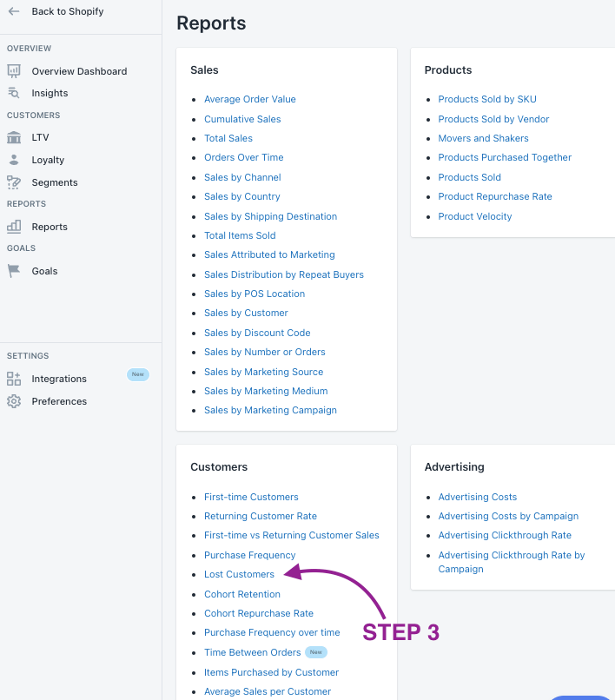View the Products Sold by SKU report

[x=487, y=99]
